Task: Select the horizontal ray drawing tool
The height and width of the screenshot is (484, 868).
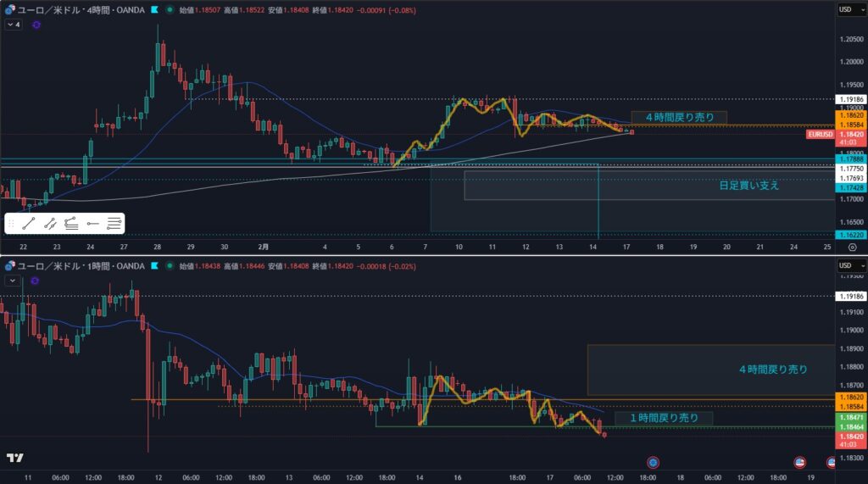Action: (x=92, y=224)
